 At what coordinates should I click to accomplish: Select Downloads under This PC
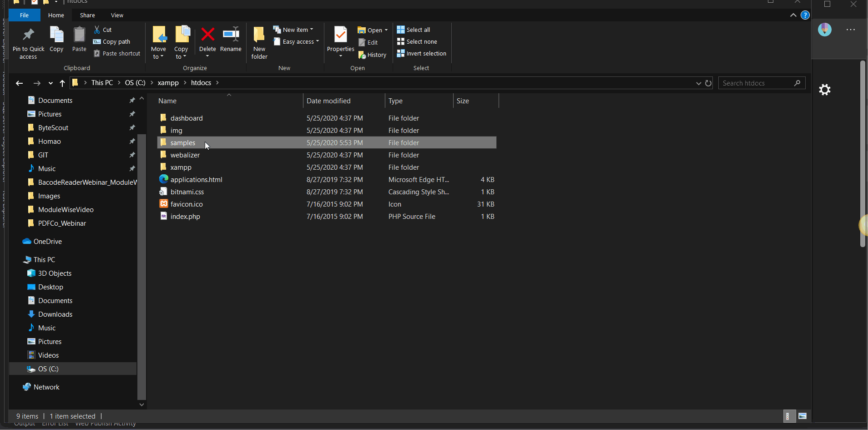(55, 314)
